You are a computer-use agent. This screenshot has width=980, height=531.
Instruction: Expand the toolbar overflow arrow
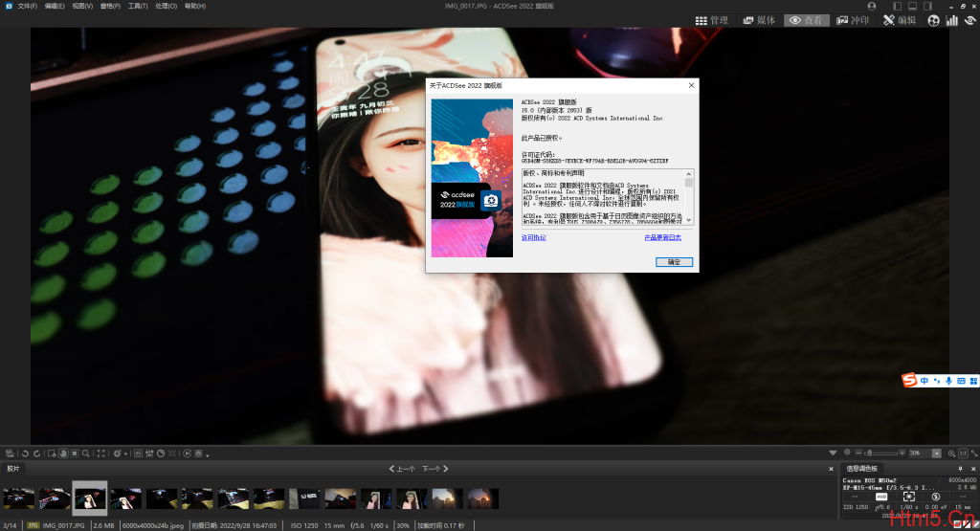(x=208, y=454)
